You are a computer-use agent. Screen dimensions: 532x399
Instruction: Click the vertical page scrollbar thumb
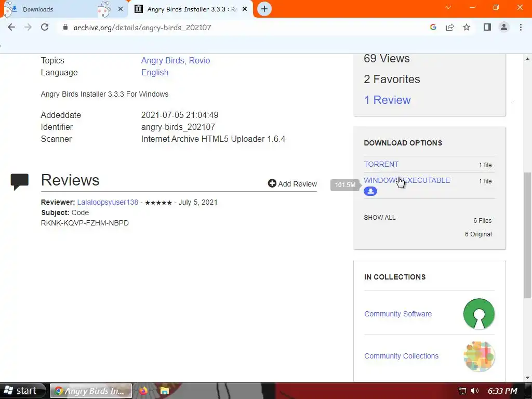tap(527, 235)
